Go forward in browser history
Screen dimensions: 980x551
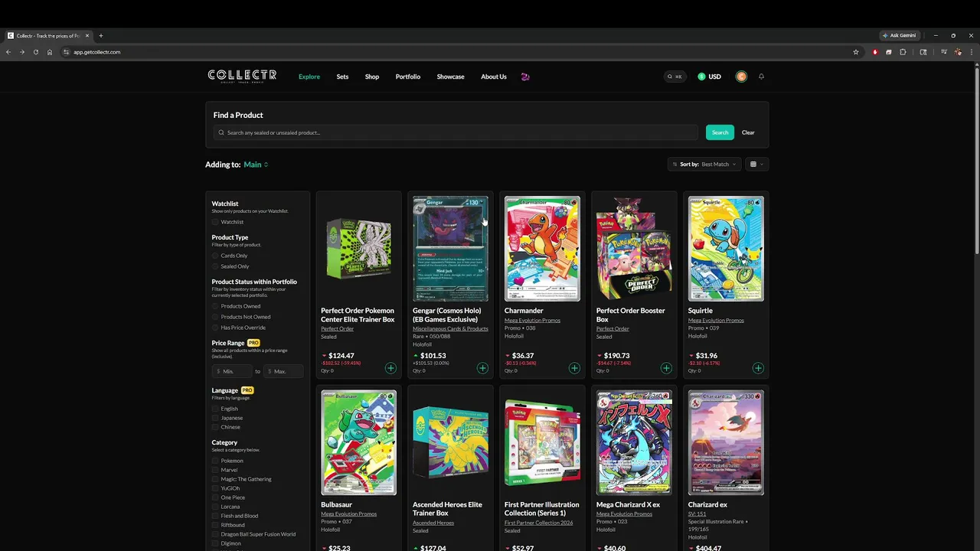(21, 52)
